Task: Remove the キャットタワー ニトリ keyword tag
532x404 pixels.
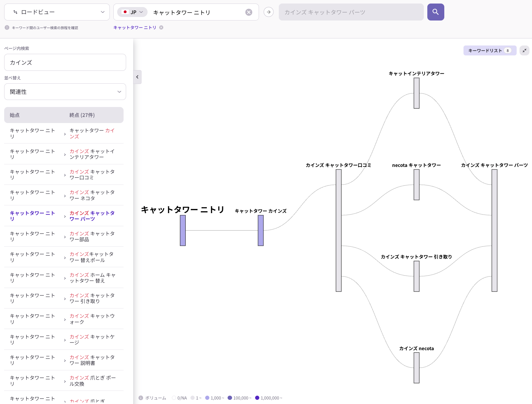Action: pyautogui.click(x=161, y=28)
